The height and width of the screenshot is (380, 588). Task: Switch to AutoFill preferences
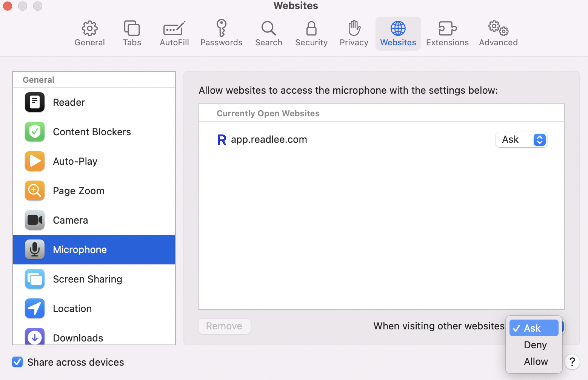174,34
